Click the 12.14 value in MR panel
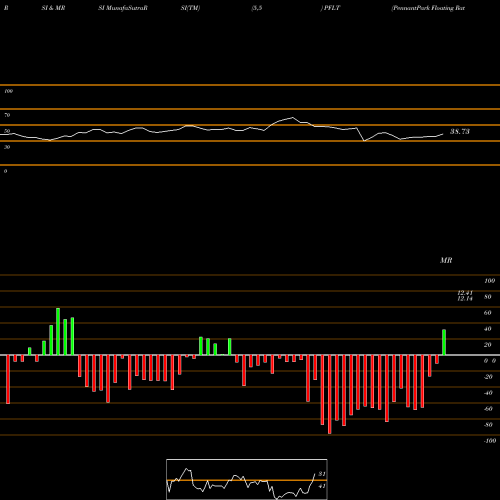500x500 pixels. tap(465, 299)
